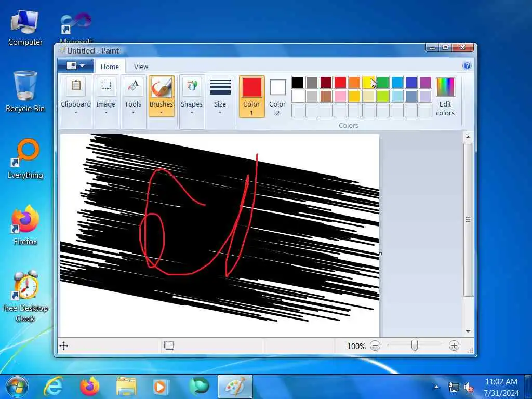Screen dimensions: 532x399
Task: Open the Recycle Bin desktop icon
Action: (25, 92)
